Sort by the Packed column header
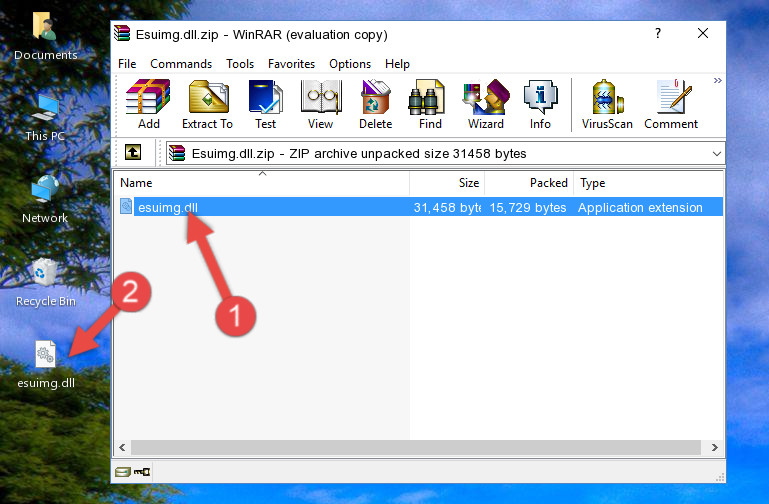 pos(529,183)
